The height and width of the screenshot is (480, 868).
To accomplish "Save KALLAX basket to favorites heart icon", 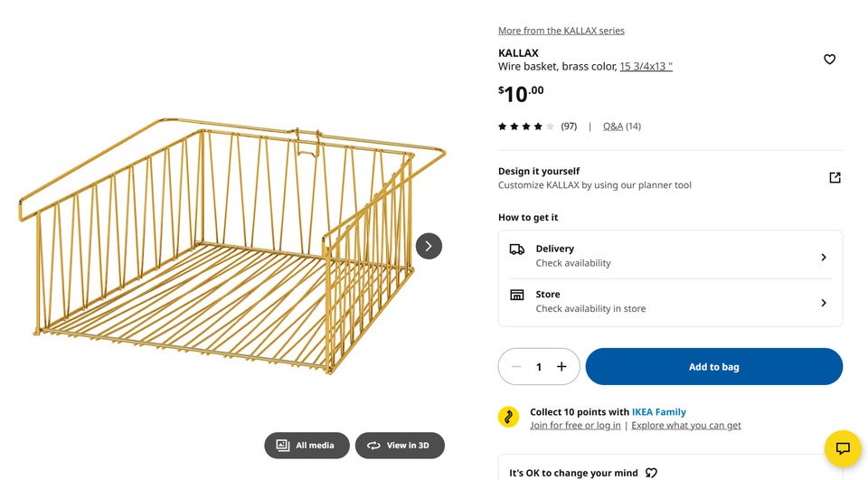I will click(x=829, y=60).
